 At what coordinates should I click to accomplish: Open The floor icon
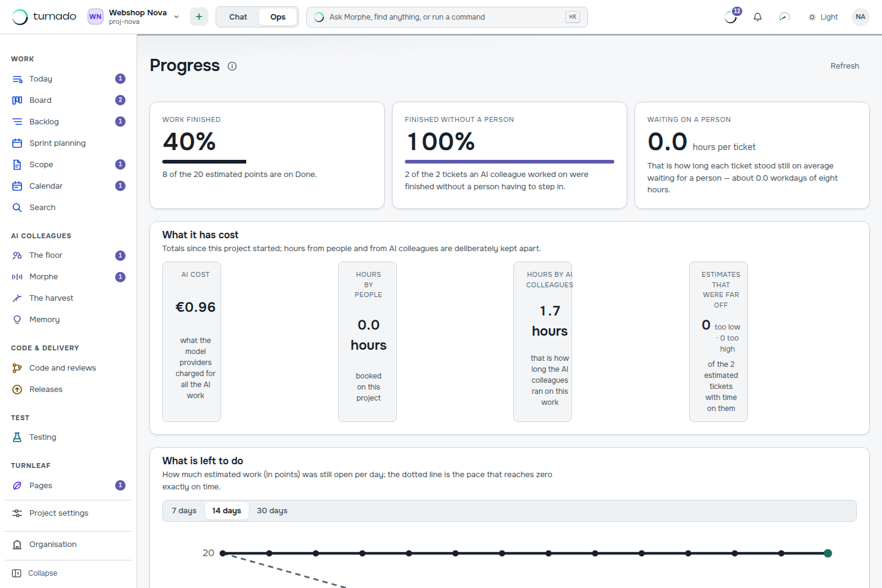click(17, 255)
